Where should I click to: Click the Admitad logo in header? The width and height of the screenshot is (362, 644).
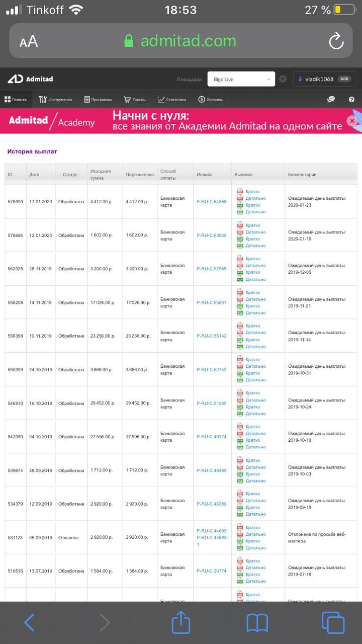tap(30, 79)
